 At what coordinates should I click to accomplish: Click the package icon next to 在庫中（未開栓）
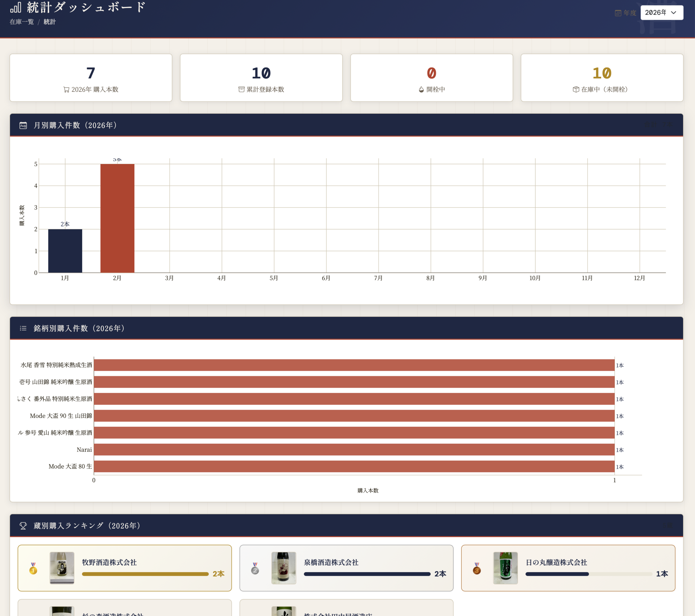click(576, 89)
